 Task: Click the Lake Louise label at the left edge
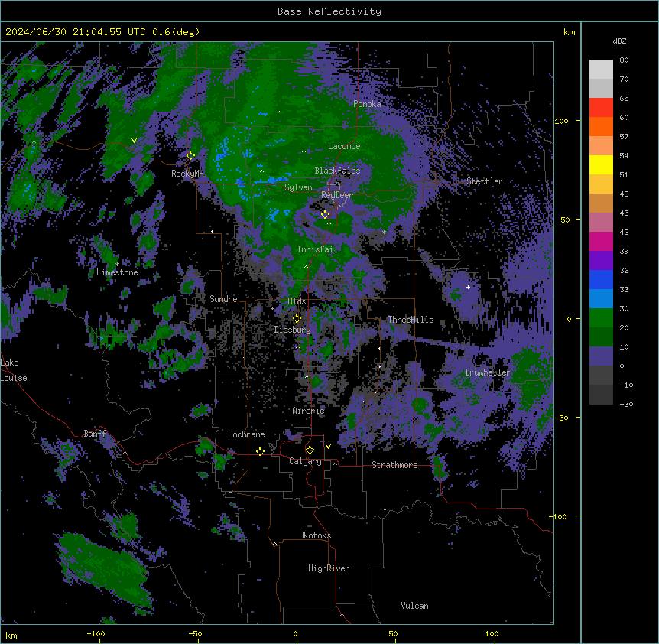click(x=14, y=370)
